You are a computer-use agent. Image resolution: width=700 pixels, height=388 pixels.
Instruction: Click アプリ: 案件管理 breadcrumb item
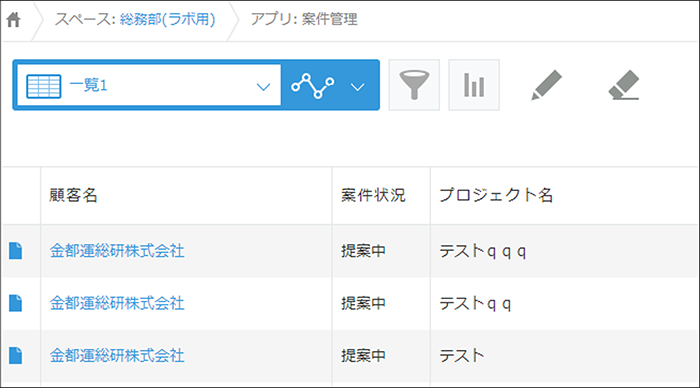(304, 20)
